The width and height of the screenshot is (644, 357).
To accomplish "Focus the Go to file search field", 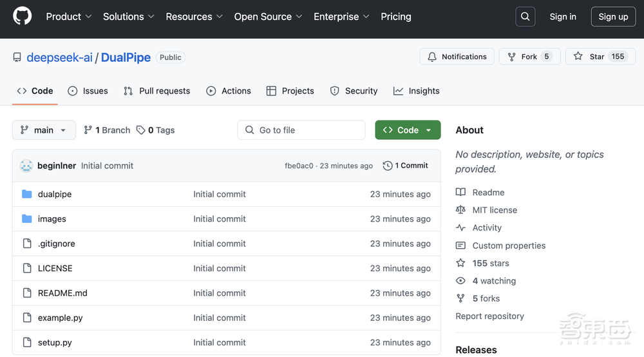I will (x=301, y=130).
